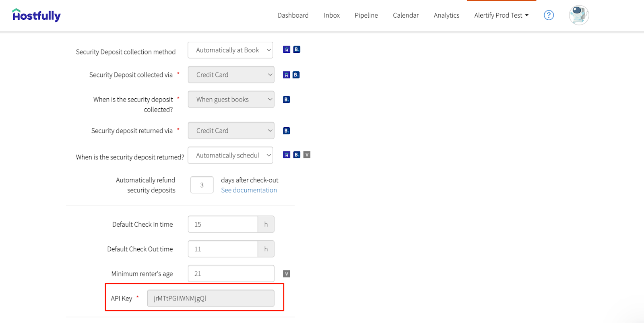Expand the Alertify Prod Test menu
Screen dimensions: 644x323
tap(501, 15)
